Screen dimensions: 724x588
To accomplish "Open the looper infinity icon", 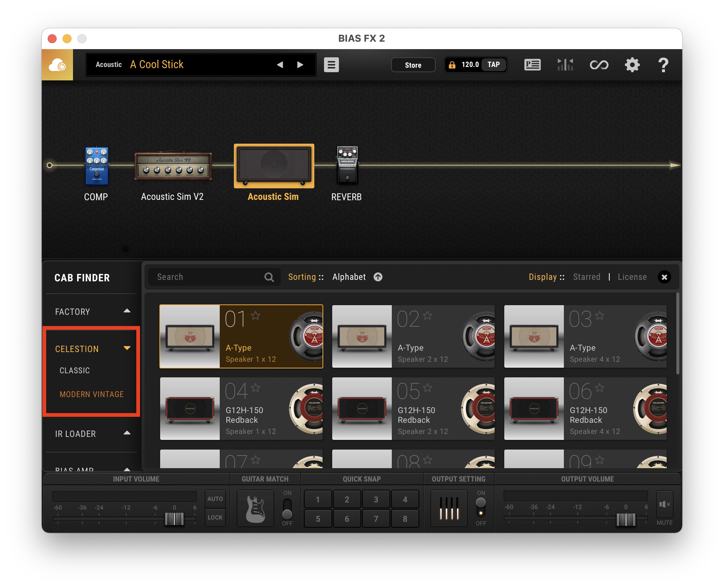I will point(599,65).
